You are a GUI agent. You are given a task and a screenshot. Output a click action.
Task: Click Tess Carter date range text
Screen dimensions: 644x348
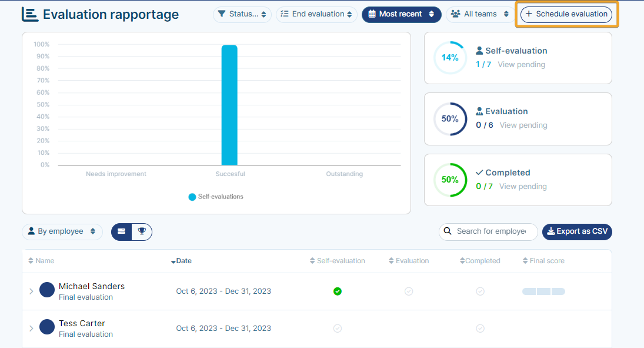(x=223, y=328)
